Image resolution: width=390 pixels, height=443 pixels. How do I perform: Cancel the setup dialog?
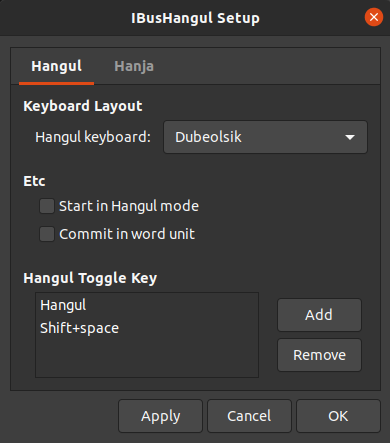tap(249, 416)
